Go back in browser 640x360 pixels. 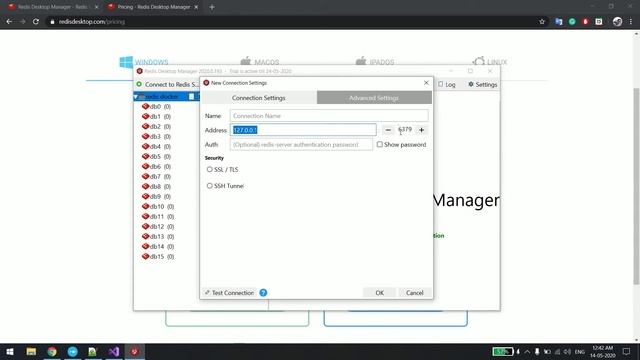pos(9,22)
